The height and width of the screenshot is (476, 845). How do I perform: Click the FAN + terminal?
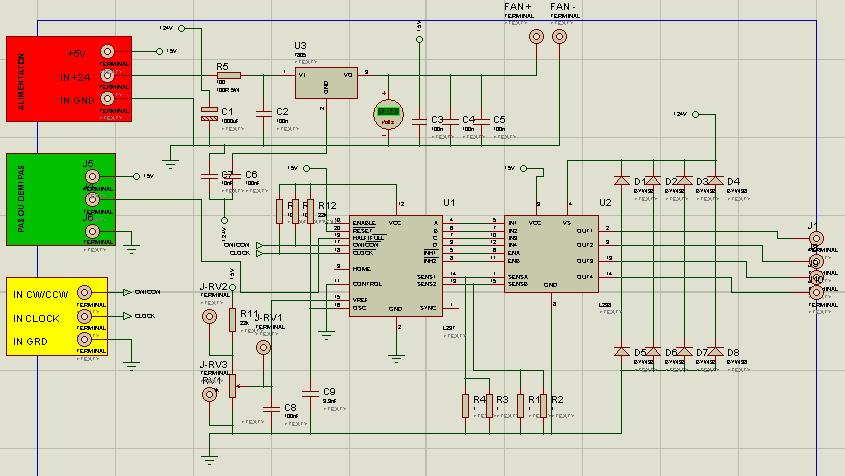(536, 37)
